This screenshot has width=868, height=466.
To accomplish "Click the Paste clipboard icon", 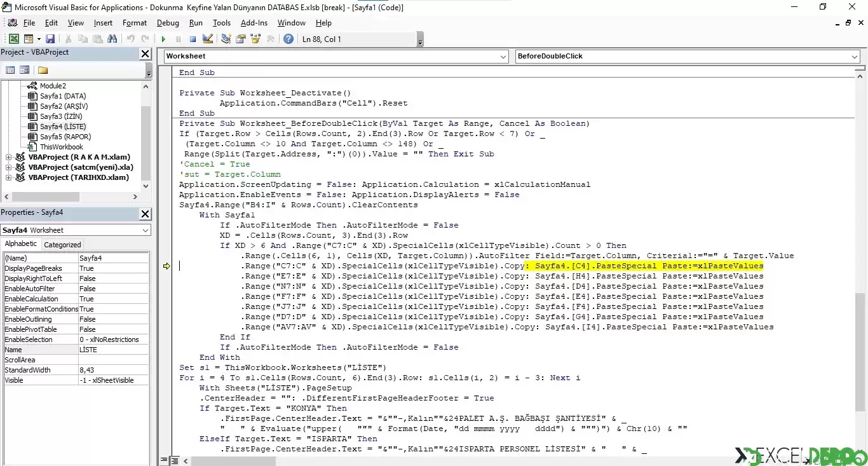I will (x=97, y=39).
